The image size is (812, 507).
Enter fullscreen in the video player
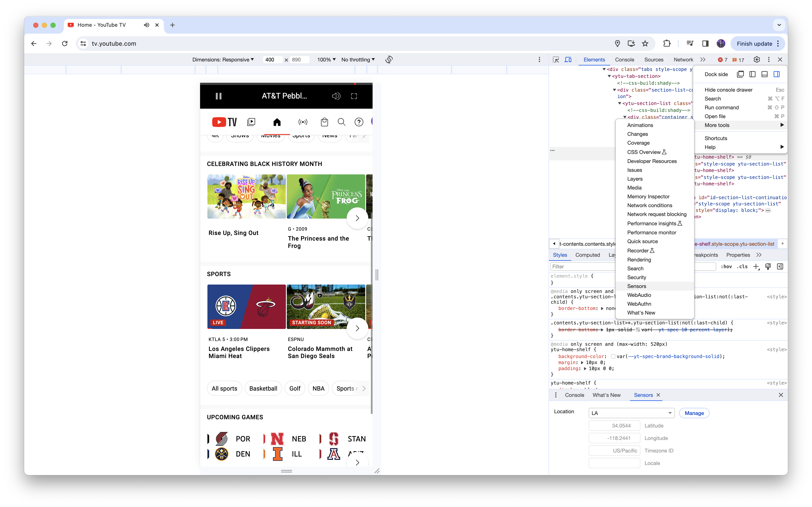[354, 96]
